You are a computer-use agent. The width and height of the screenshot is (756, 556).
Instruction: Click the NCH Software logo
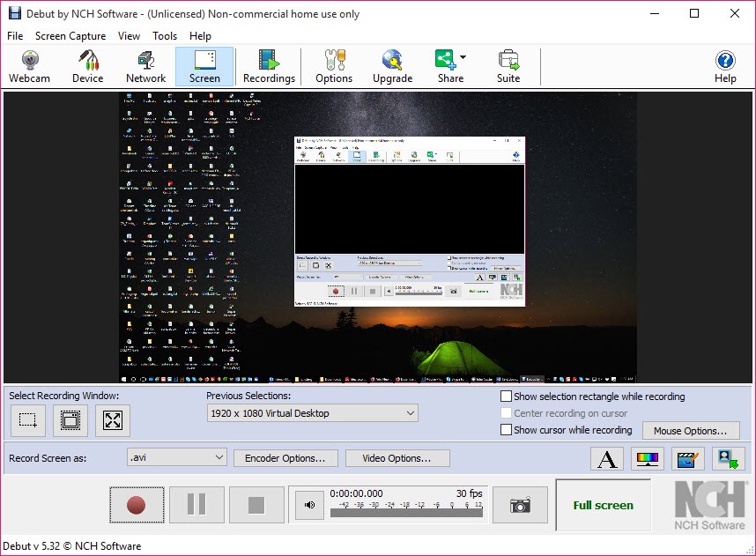(x=709, y=505)
